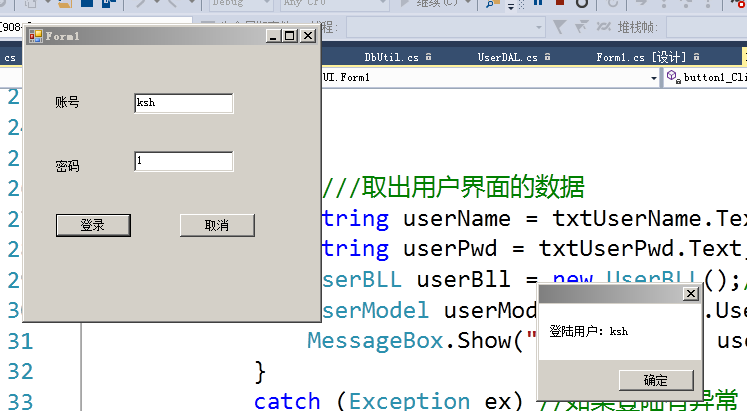Viewport: 747px width, 411px height.
Task: Open the 线程 thread dropdown
Action: tap(539, 27)
